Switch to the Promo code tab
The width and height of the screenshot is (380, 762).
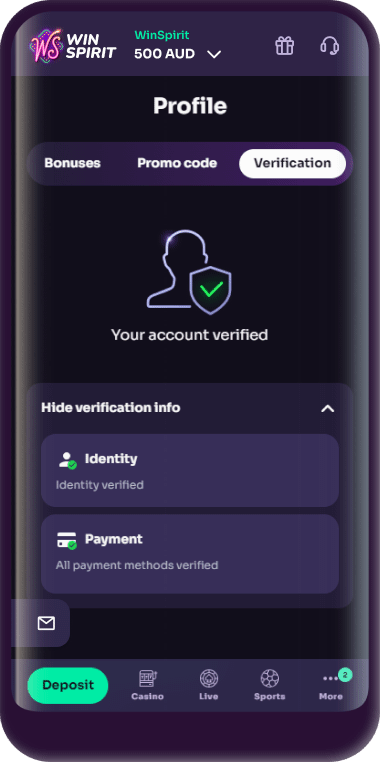click(177, 163)
